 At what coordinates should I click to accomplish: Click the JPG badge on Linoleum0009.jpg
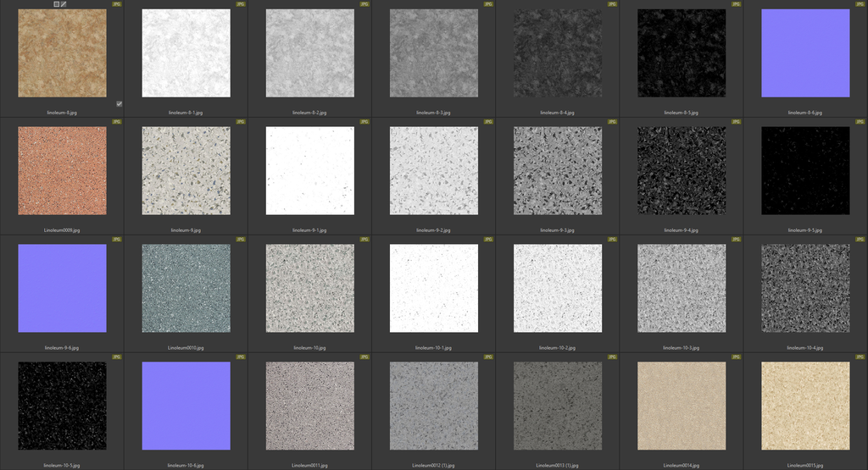click(x=117, y=122)
